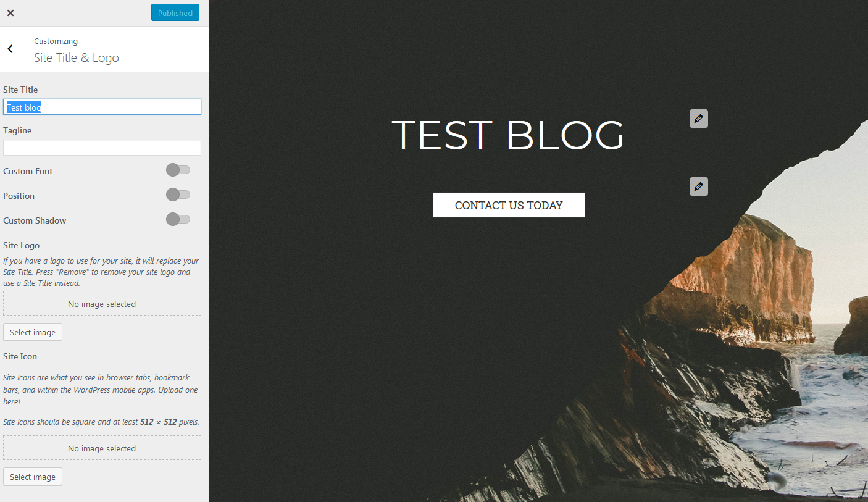Click Select image under Site Logo

tap(33, 332)
